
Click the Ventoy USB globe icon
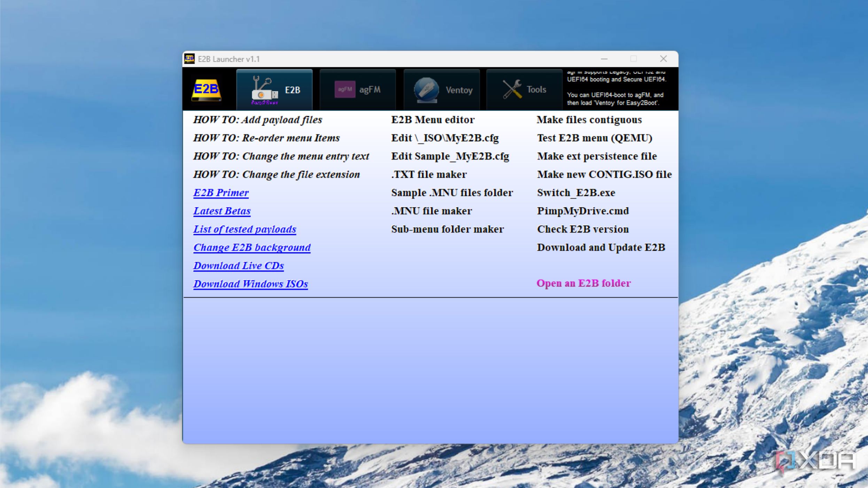coord(426,90)
